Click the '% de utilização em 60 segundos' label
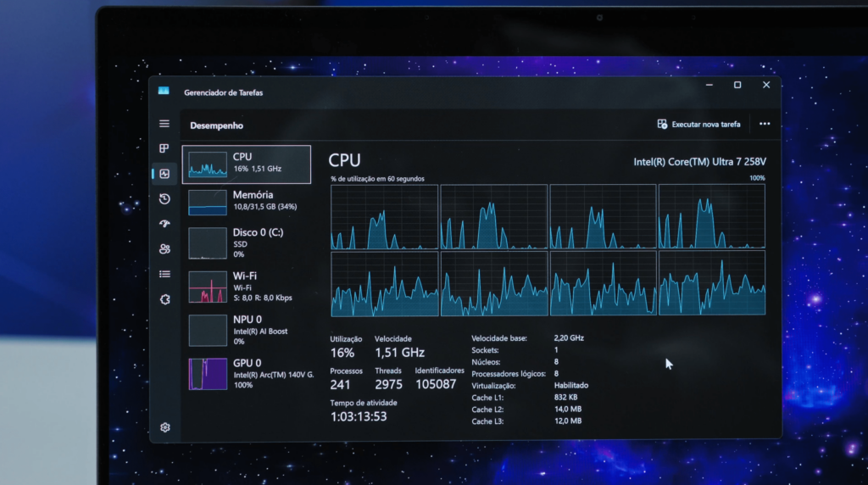 click(377, 179)
